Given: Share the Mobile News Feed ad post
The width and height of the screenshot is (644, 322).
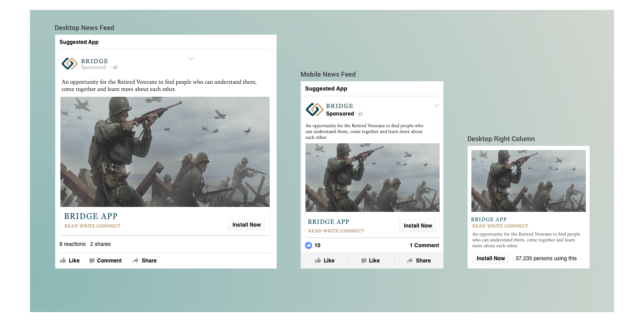Looking at the screenshot, I should (x=419, y=261).
